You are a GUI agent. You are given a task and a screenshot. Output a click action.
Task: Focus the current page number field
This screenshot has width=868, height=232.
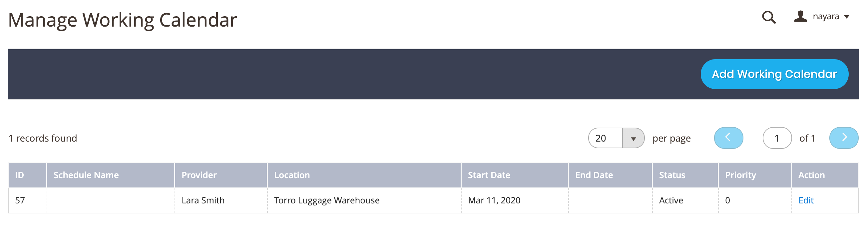[x=777, y=138]
